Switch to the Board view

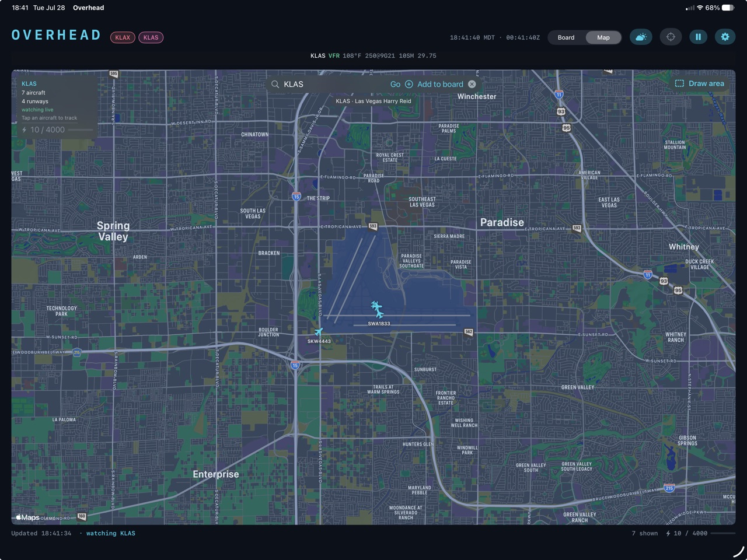coord(566,37)
